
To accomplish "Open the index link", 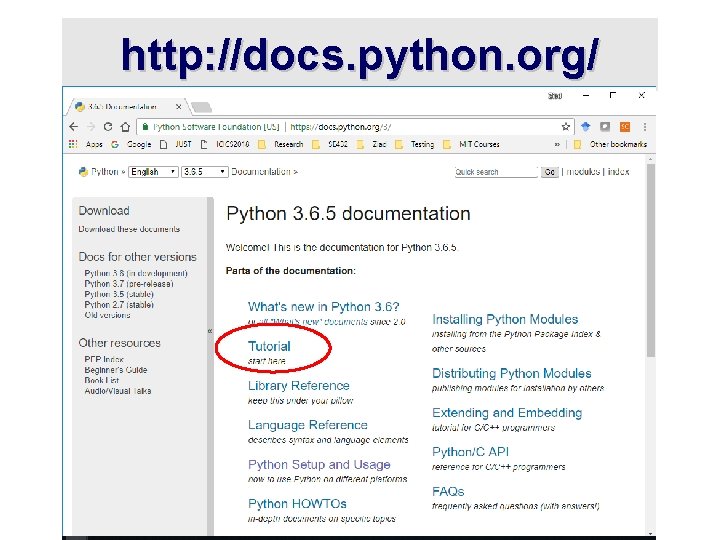I will click(x=618, y=172).
